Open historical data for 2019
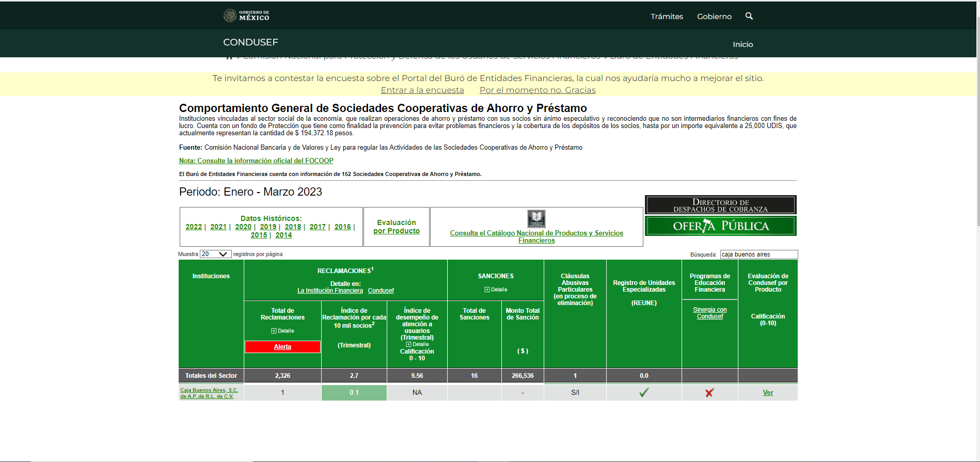Image resolution: width=980 pixels, height=462 pixels. tap(268, 227)
